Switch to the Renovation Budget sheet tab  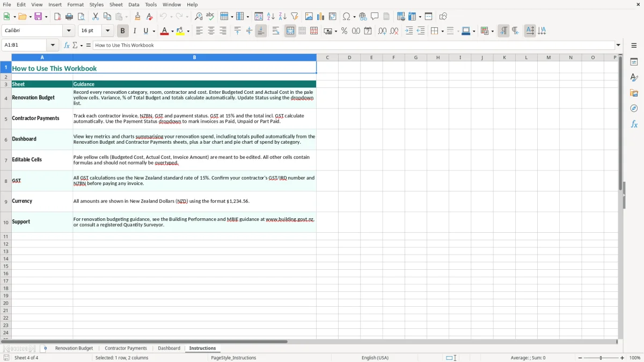click(74, 349)
